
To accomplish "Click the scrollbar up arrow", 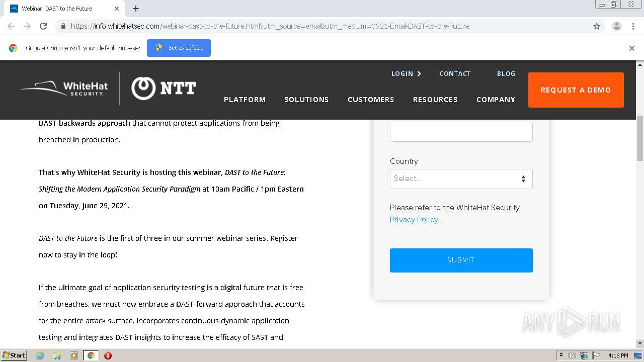I will (640, 64).
